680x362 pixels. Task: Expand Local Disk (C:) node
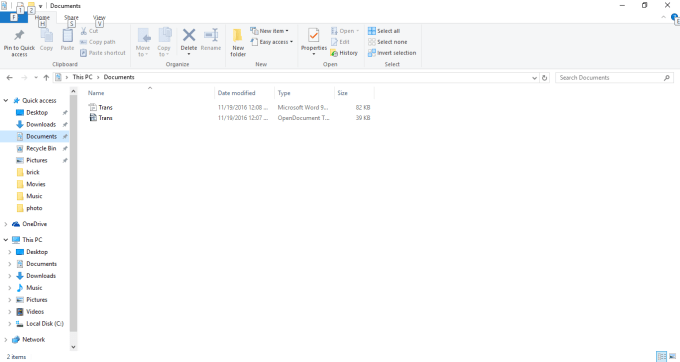click(10, 324)
